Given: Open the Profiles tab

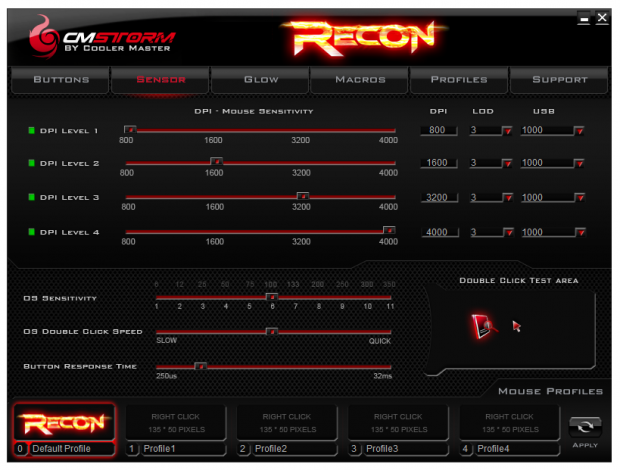Looking at the screenshot, I should click(459, 80).
